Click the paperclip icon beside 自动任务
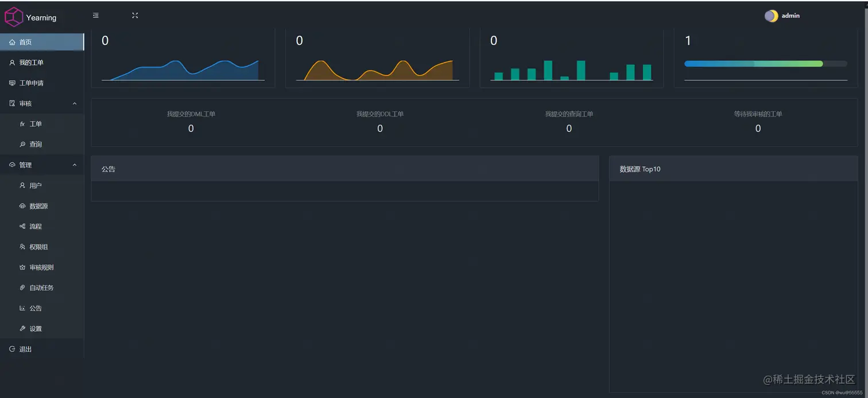868x398 pixels. 22,288
